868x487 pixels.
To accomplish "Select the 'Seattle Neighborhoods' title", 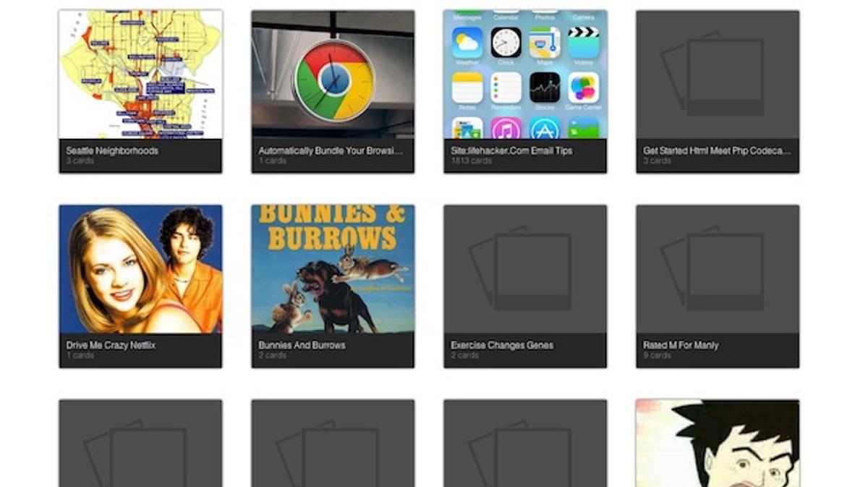I will pyautogui.click(x=112, y=151).
